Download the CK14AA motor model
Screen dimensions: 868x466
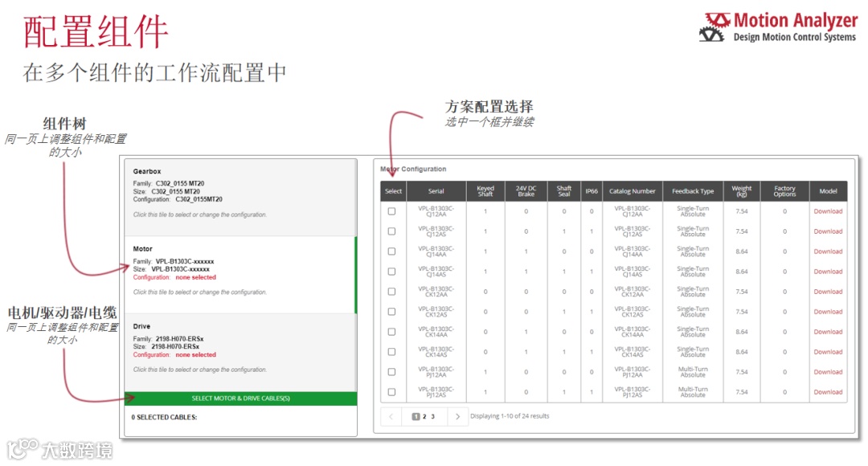(x=828, y=332)
